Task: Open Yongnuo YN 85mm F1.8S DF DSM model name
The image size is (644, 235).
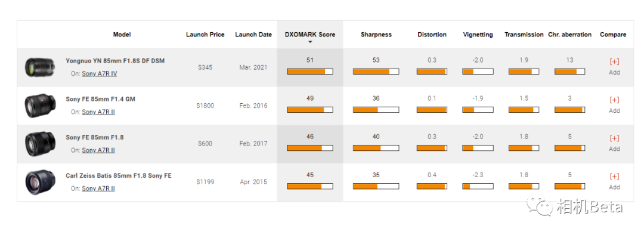Action: pos(115,60)
